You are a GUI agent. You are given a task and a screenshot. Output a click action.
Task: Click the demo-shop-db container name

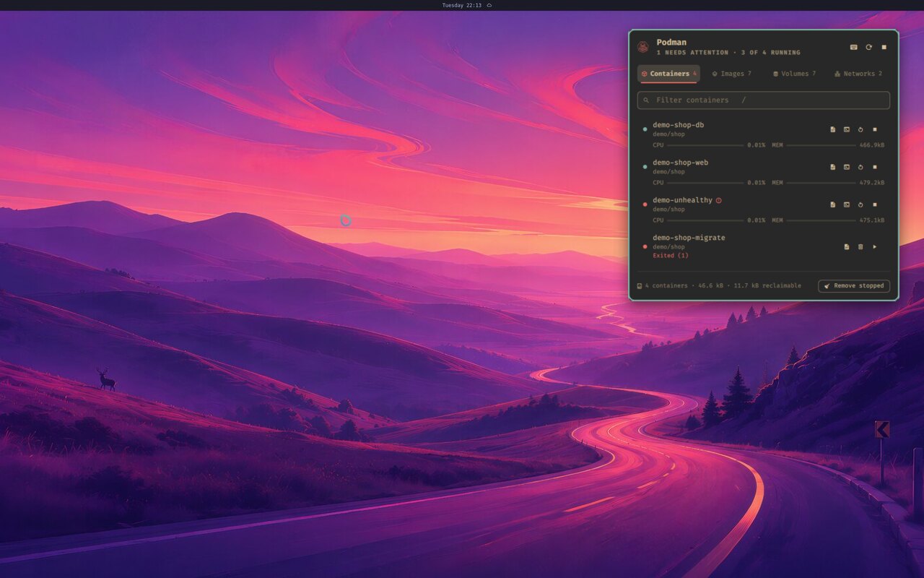pyautogui.click(x=679, y=125)
